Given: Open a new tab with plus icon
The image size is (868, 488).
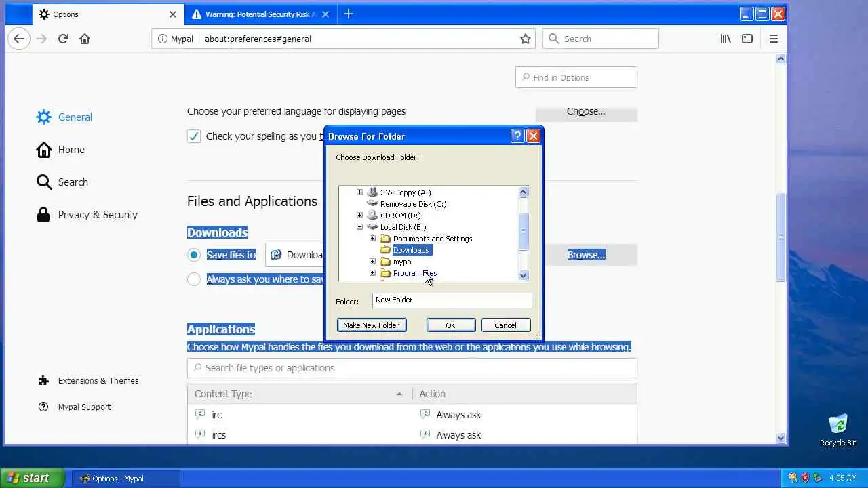Looking at the screenshot, I should point(349,14).
